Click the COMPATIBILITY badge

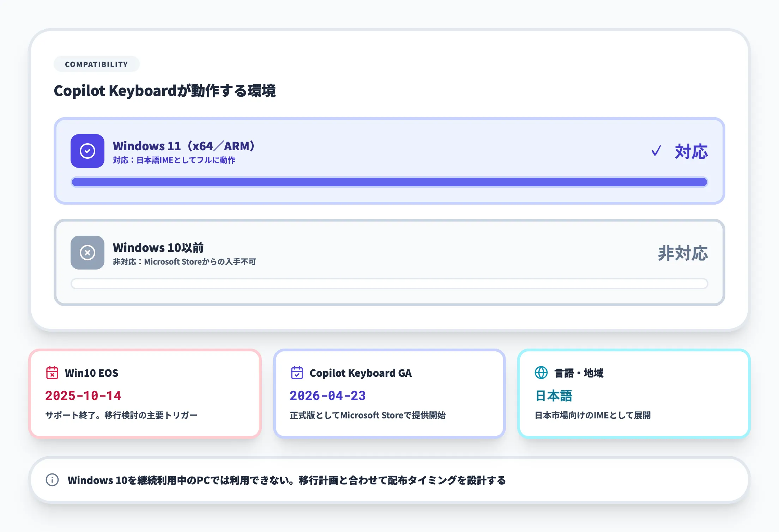pos(96,64)
